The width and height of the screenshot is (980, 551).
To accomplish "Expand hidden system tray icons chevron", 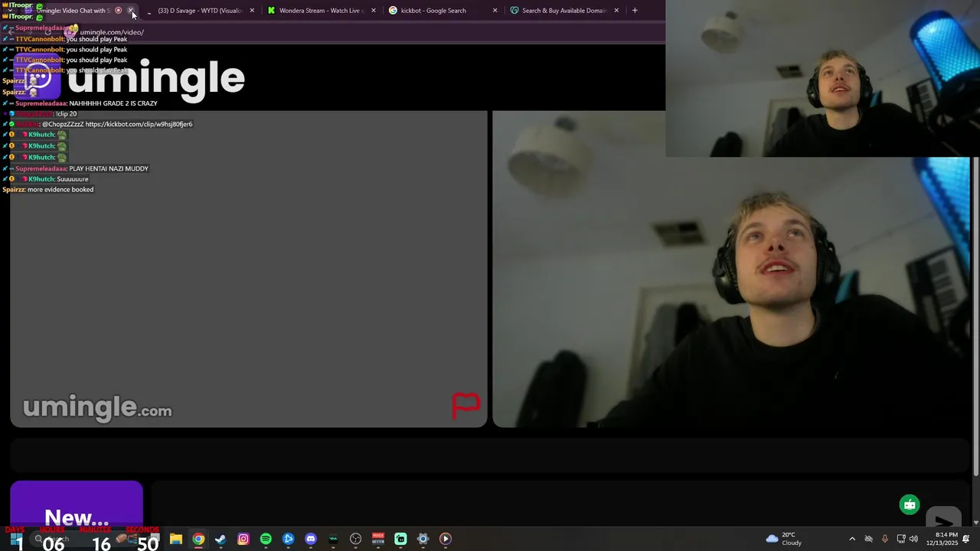I will tap(852, 539).
